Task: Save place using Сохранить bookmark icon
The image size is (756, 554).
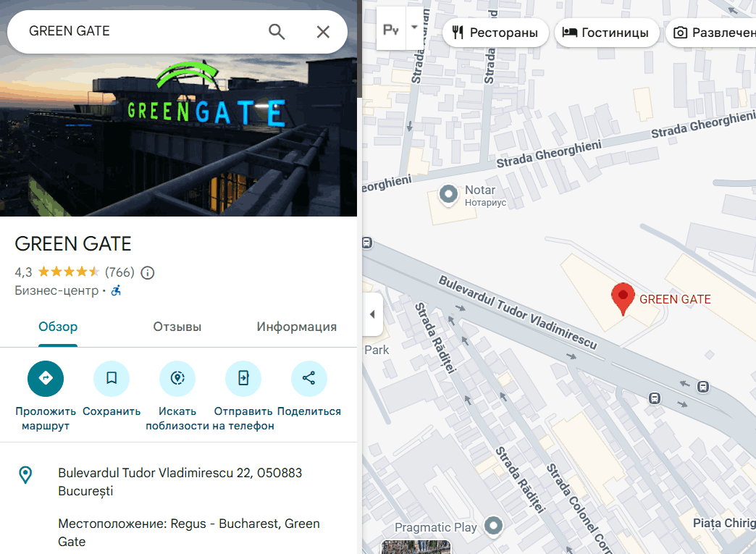Action: click(x=112, y=379)
